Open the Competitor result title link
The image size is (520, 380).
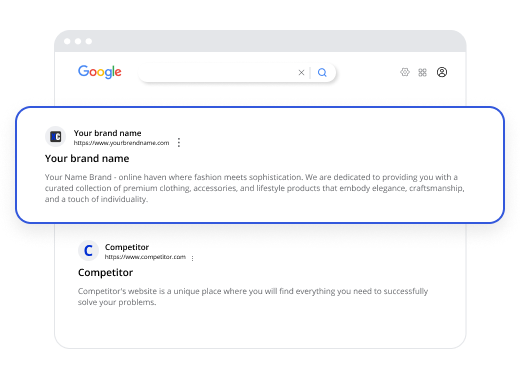[x=105, y=273]
